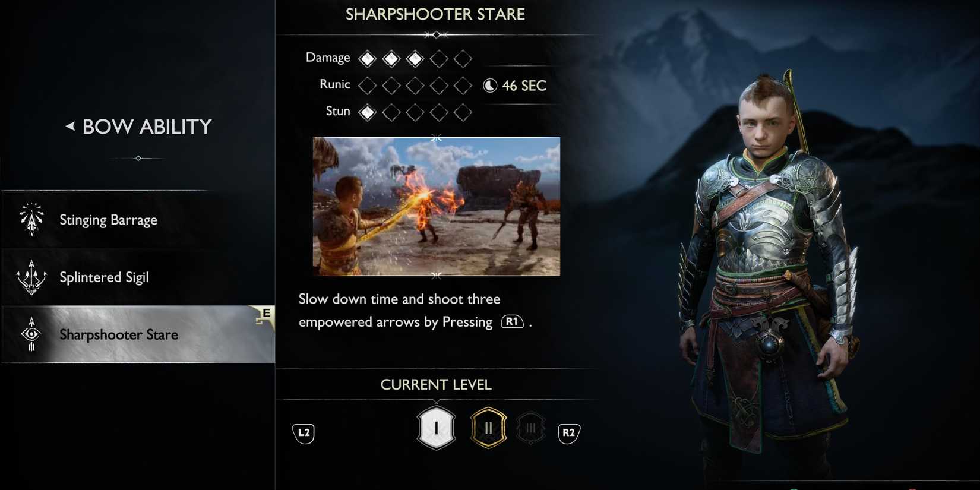Screen dimensions: 980x490
Task: Select level II gold hexagon badge
Action: [x=488, y=428]
